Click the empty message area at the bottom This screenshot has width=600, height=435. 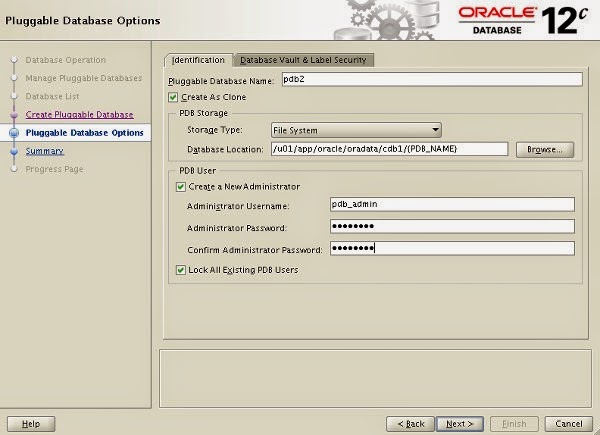point(375,378)
